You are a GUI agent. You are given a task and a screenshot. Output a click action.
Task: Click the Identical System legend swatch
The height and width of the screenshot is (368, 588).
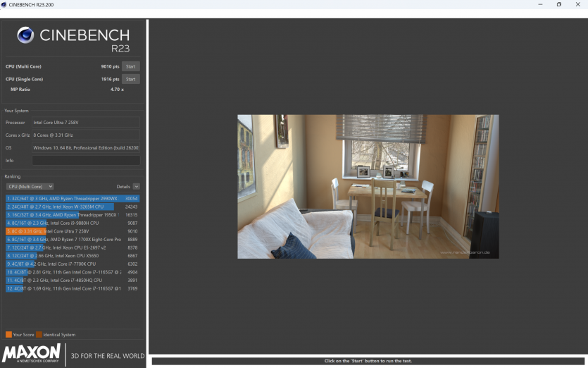39,335
